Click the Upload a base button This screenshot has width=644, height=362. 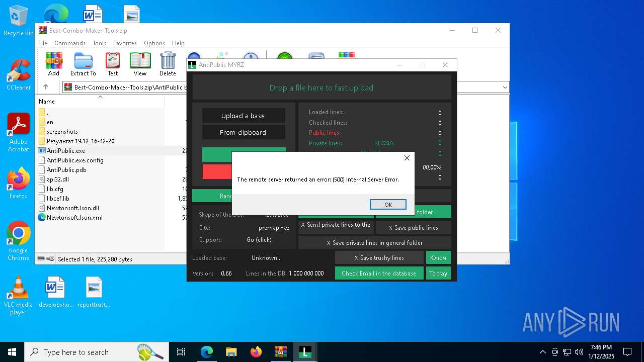244,116
